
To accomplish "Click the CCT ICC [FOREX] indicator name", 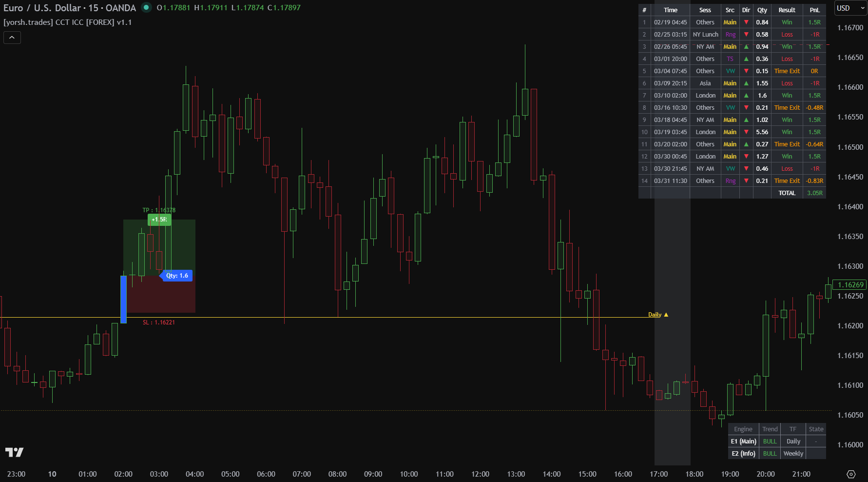I will click(x=84, y=22).
